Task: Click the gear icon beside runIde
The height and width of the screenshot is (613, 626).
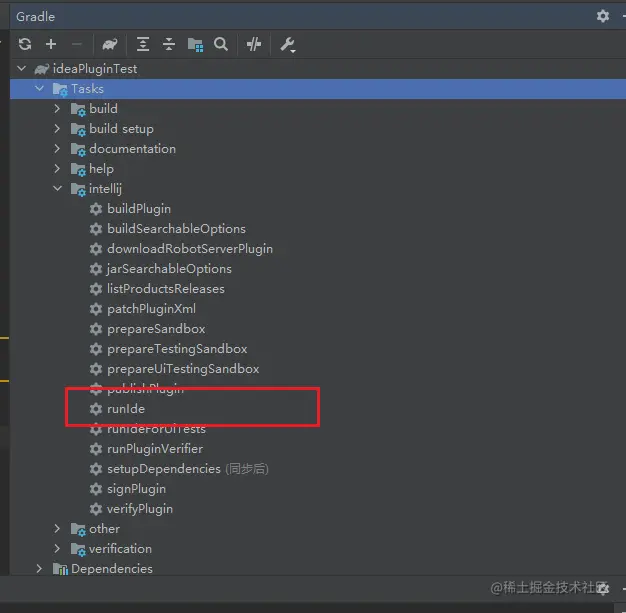Action: pyautogui.click(x=96, y=409)
